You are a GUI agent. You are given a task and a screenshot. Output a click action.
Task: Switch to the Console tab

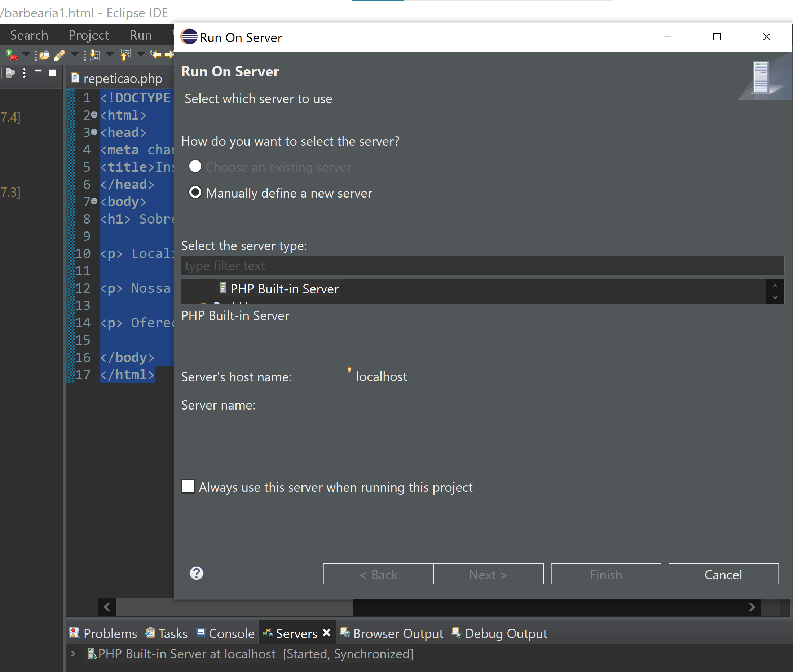(x=226, y=633)
